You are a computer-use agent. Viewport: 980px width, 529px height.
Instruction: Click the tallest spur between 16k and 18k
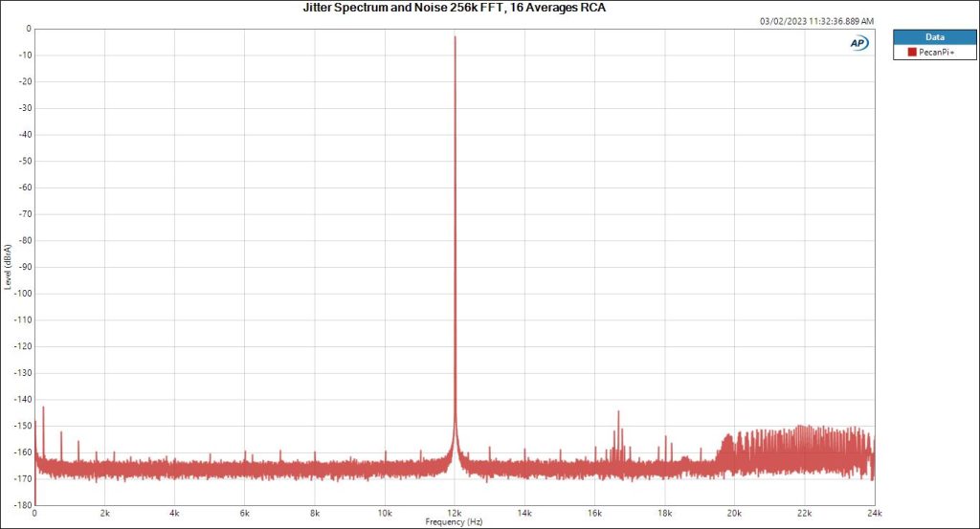point(618,413)
